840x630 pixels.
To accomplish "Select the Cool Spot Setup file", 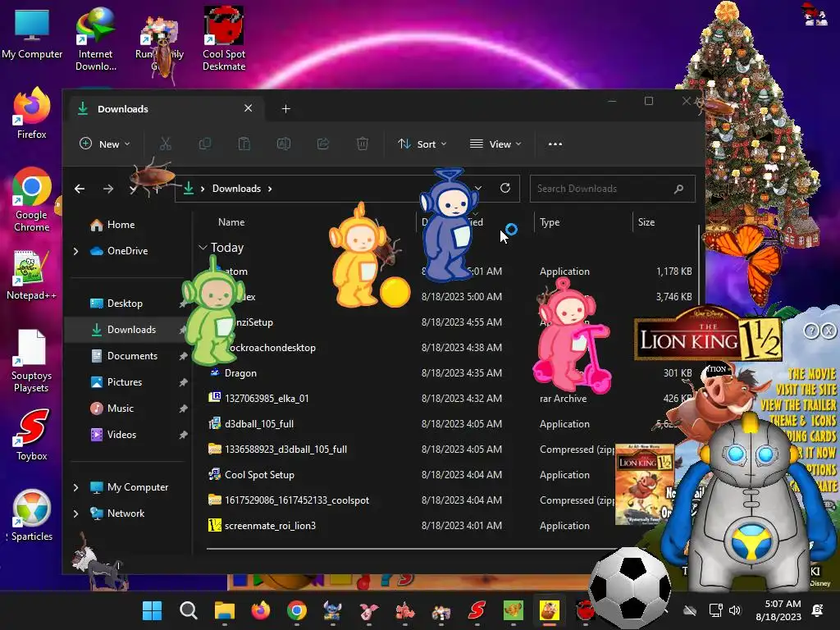I will pos(259,475).
